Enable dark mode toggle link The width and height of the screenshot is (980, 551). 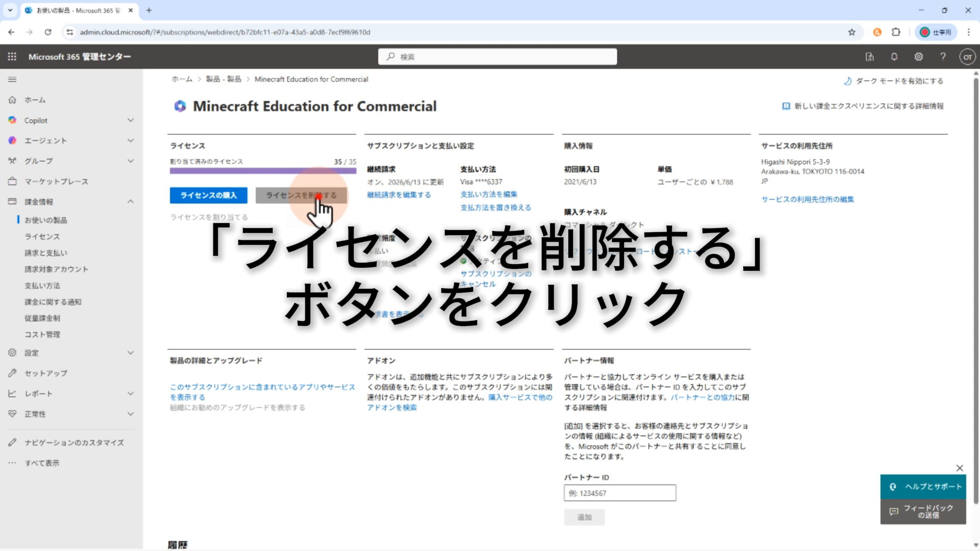(x=893, y=81)
